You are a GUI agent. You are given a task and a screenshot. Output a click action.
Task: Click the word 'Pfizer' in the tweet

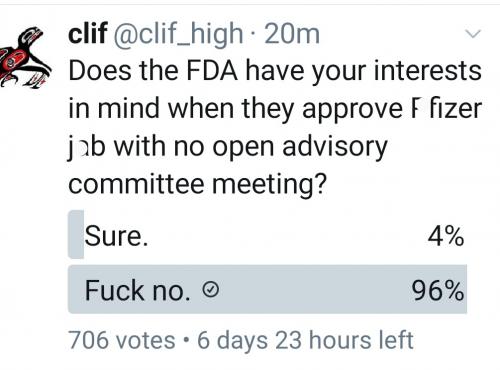tap(446, 109)
